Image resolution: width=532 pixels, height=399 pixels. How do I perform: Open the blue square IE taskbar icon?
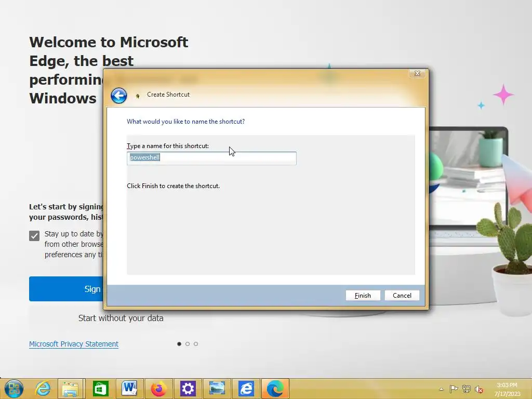click(x=246, y=389)
